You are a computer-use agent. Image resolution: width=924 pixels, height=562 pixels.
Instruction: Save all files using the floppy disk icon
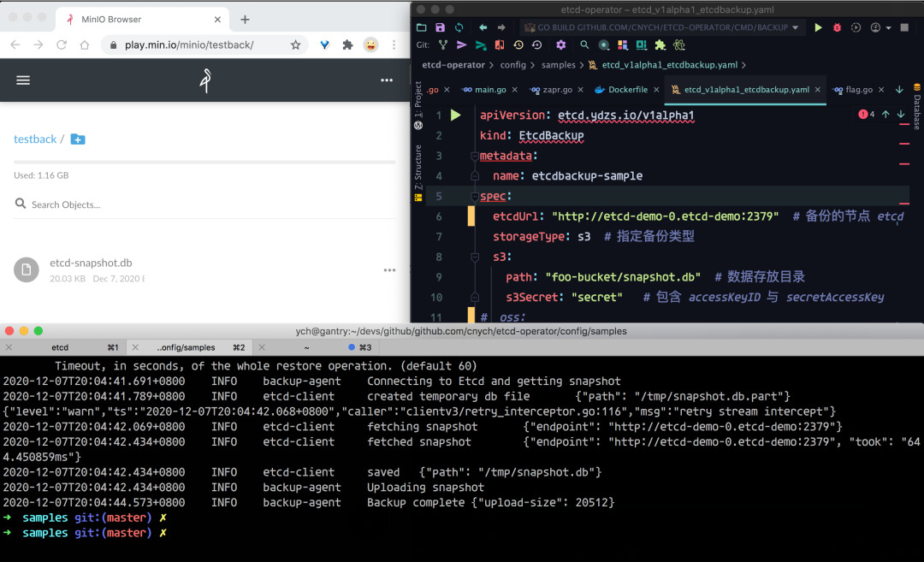440,28
